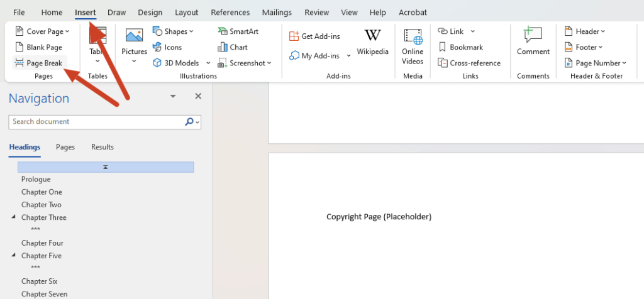Open the 3D Models dropdown arrow
This screenshot has width=644, height=299.
point(208,63)
